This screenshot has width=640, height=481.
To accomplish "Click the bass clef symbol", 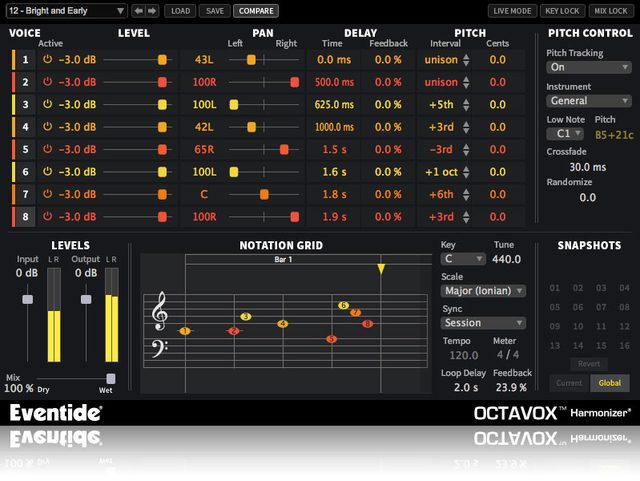I will pyautogui.click(x=160, y=348).
